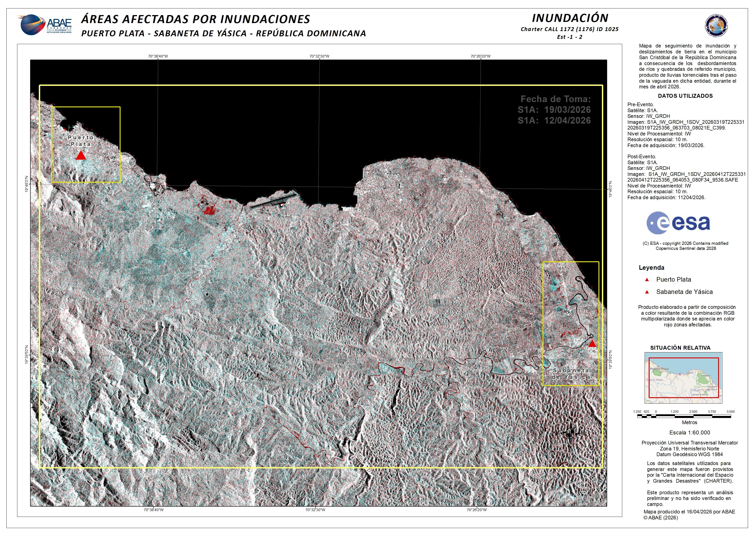Click the black and white scale bar

click(684, 416)
